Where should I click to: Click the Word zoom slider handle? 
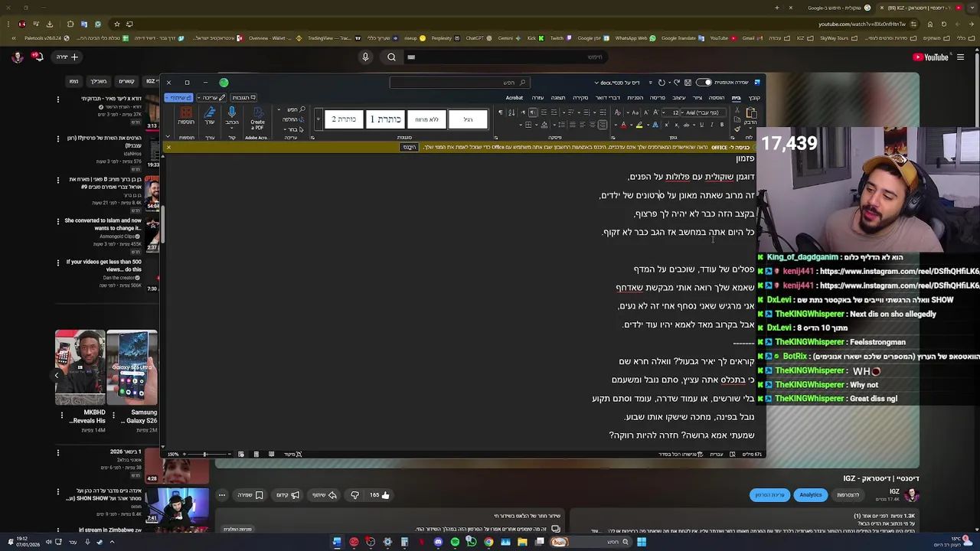[204, 454]
